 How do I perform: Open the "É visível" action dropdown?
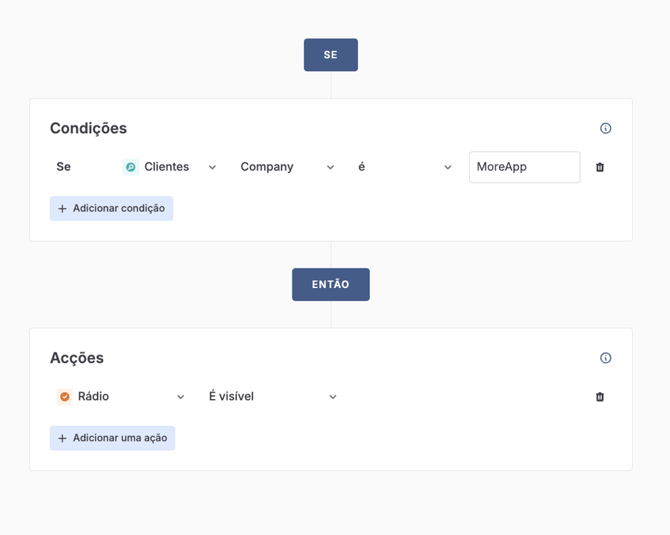(272, 397)
